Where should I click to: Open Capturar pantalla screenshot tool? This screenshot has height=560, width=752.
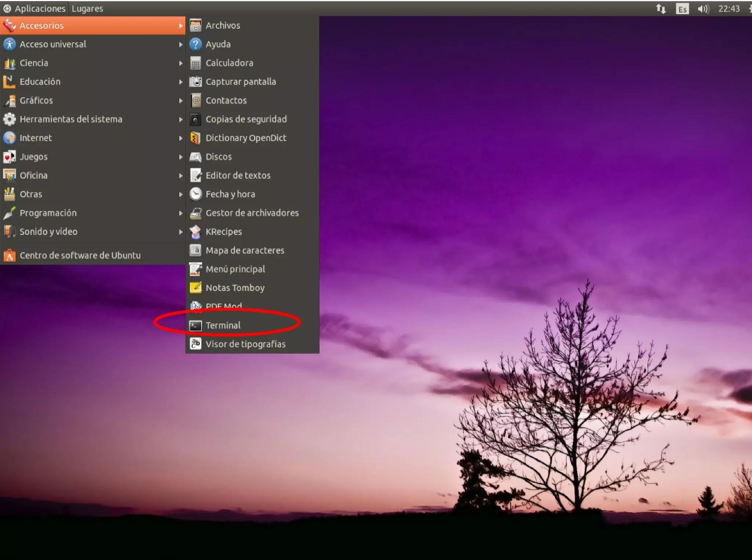coord(241,81)
